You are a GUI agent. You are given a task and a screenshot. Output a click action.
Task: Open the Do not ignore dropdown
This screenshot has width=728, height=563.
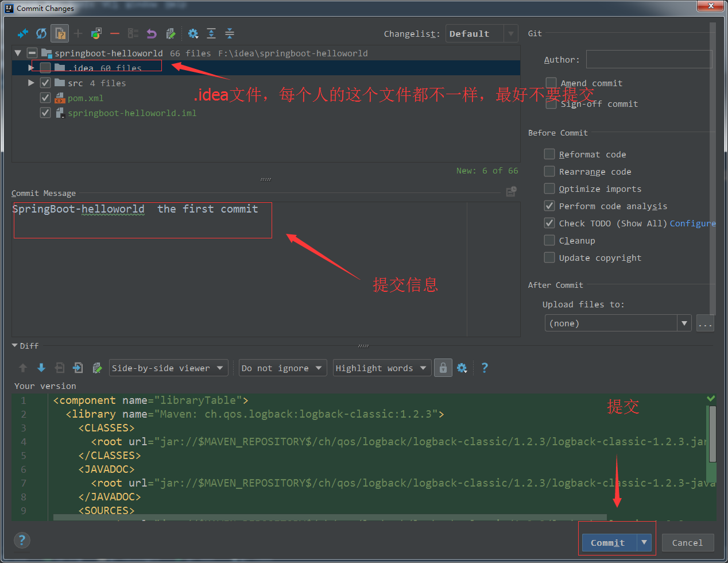(x=282, y=368)
